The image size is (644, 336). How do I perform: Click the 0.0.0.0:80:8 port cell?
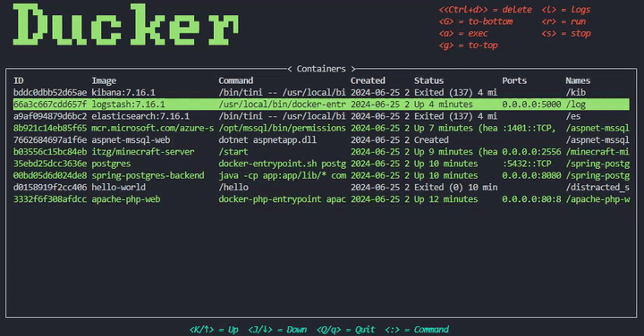[x=531, y=199]
